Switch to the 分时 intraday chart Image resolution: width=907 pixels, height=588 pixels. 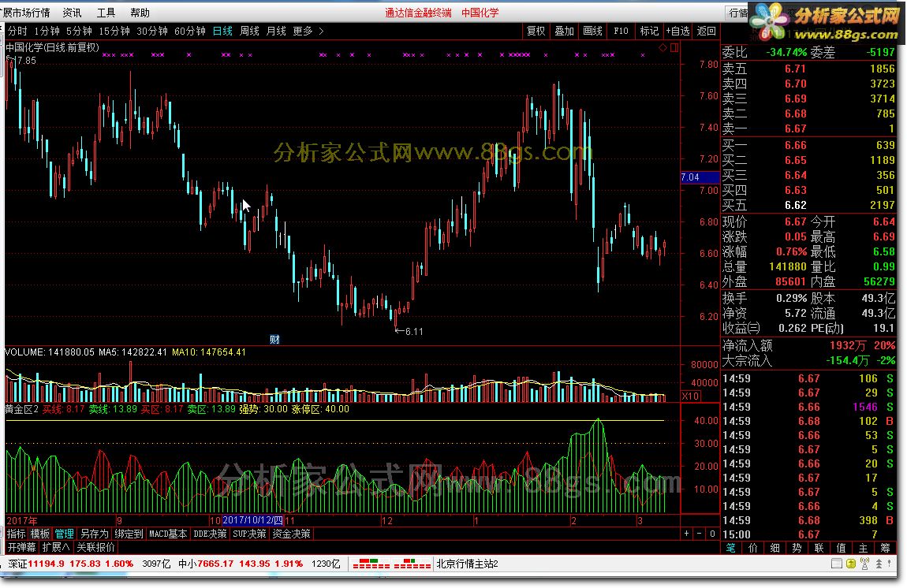point(17,32)
